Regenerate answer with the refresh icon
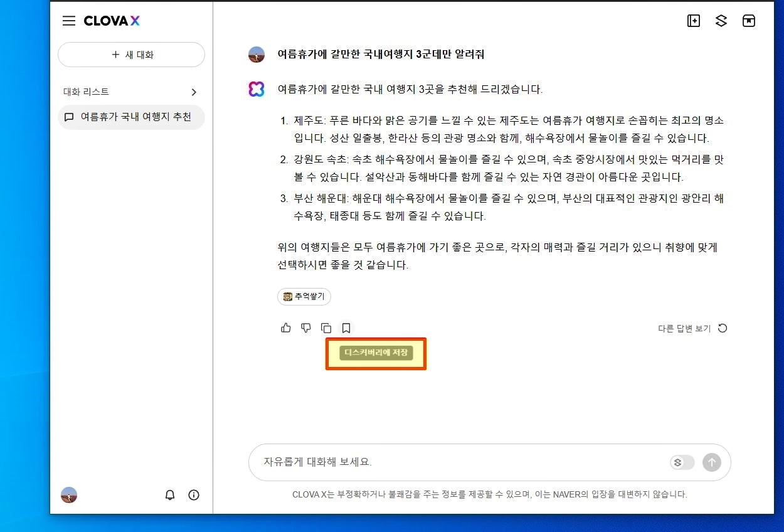Screen dimensions: 784x532 click(x=723, y=328)
